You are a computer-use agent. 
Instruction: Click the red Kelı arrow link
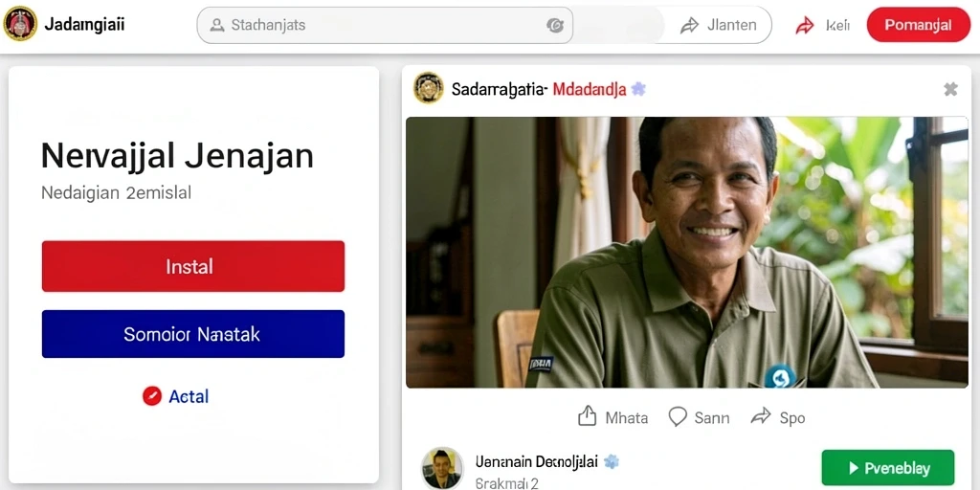click(822, 25)
